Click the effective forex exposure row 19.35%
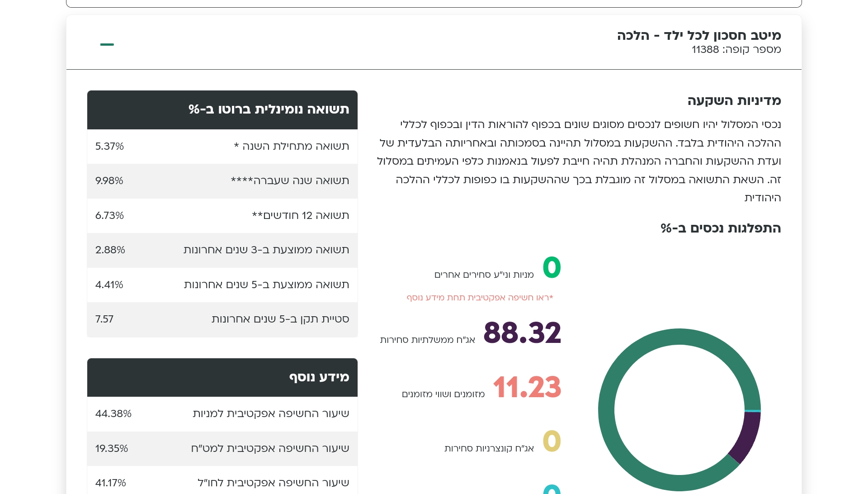868x494 pixels. 222,449
